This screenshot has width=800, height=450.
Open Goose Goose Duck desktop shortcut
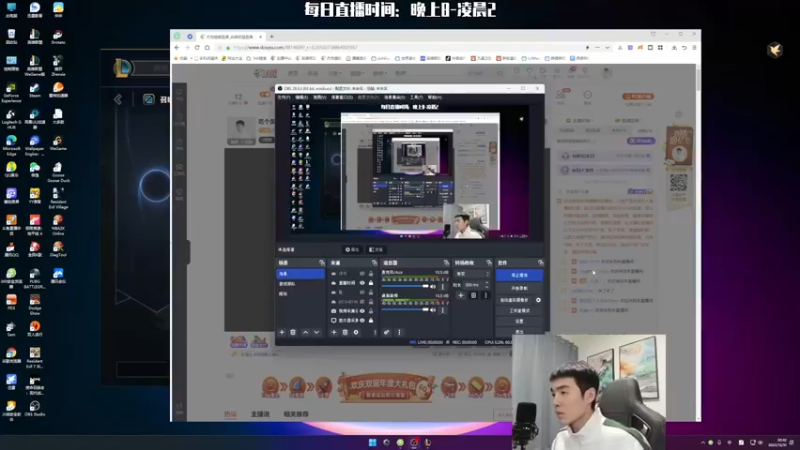point(58,172)
